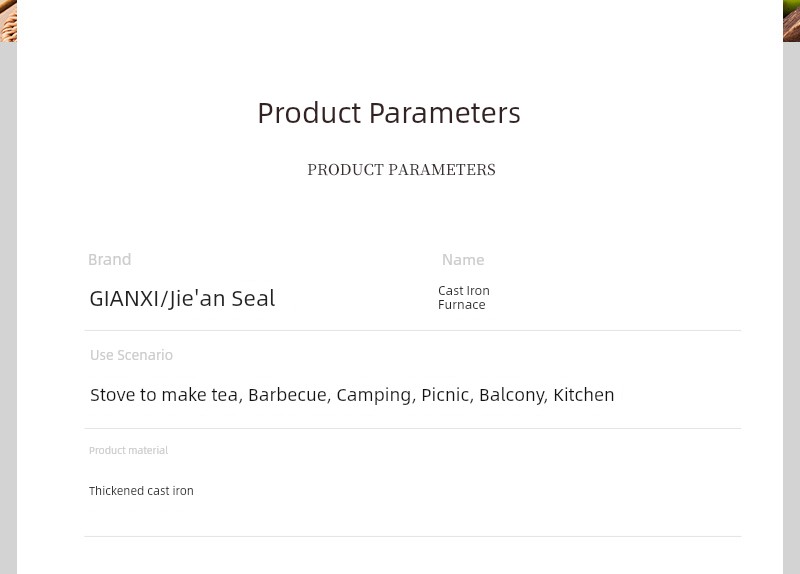Click the "Use Scenario" label
This screenshot has width=800, height=574.
[x=131, y=355]
